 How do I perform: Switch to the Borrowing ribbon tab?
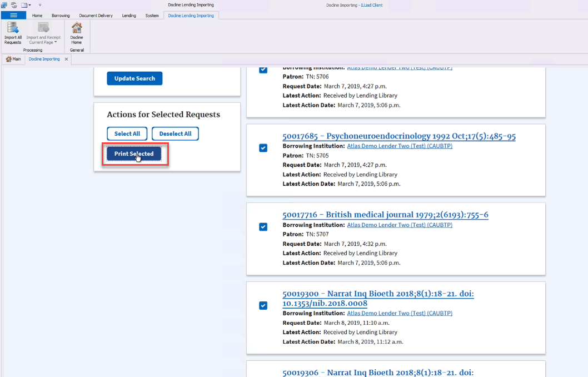tap(61, 16)
